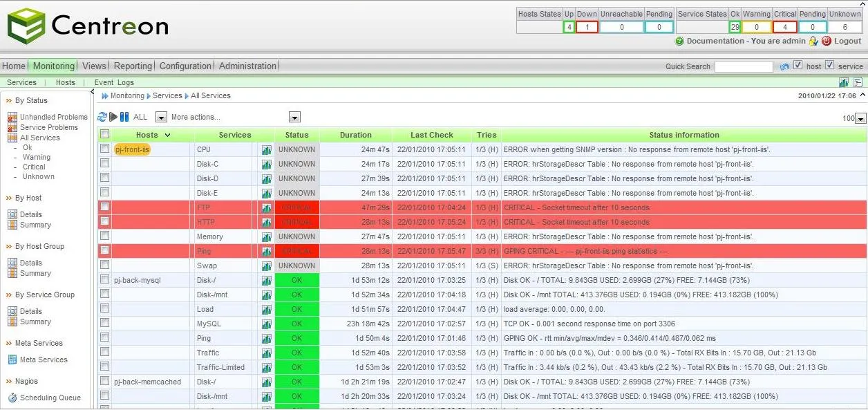Open the More actions dropdown
868x410 pixels.
click(294, 117)
